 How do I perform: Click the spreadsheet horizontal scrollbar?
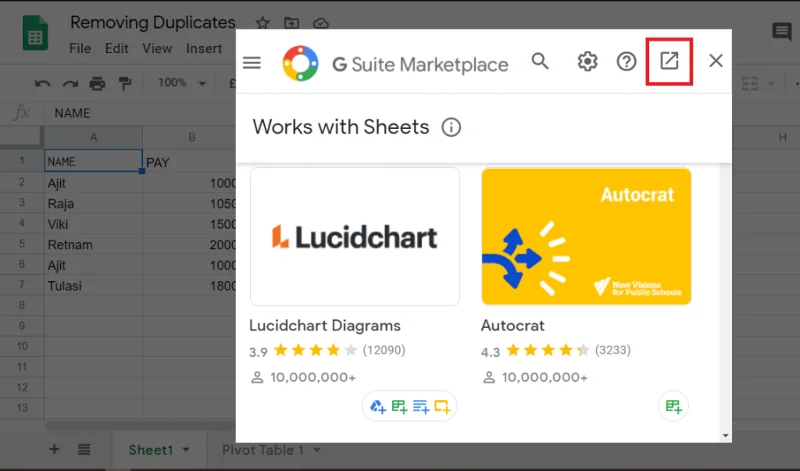pyautogui.click(x=140, y=425)
